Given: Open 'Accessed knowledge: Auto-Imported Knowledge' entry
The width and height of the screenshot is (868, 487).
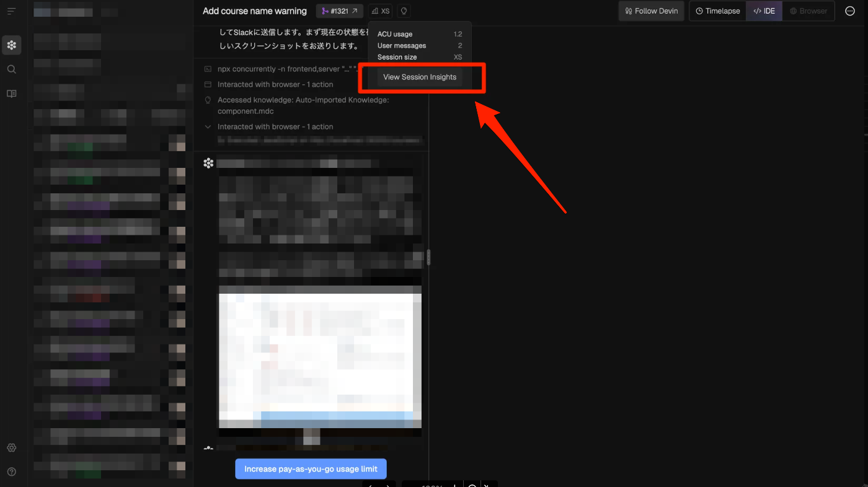Looking at the screenshot, I should [x=303, y=105].
